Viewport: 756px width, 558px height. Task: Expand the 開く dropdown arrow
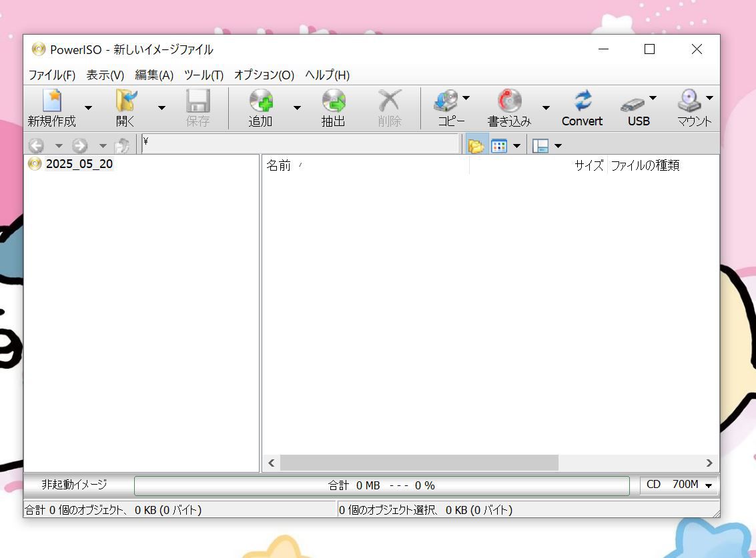(x=161, y=108)
